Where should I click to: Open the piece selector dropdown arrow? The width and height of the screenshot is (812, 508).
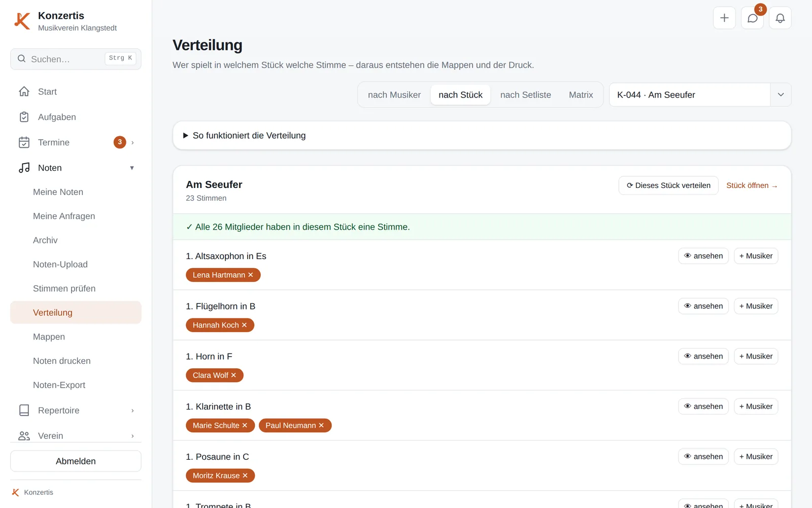point(781,95)
